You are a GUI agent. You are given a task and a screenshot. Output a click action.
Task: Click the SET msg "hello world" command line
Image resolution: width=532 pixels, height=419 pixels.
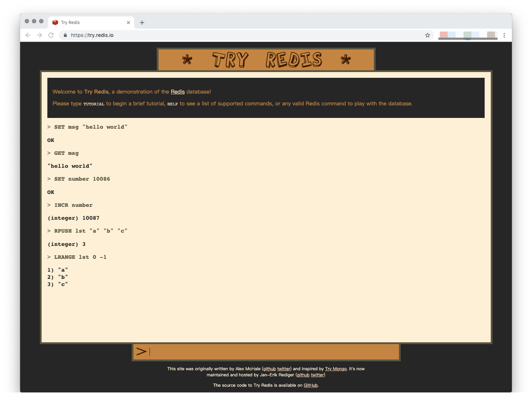[x=87, y=127]
